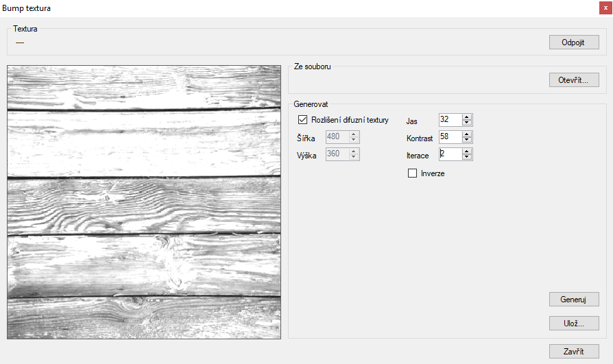Close the Bump textura window
The image size is (613, 364).
tap(605, 8)
